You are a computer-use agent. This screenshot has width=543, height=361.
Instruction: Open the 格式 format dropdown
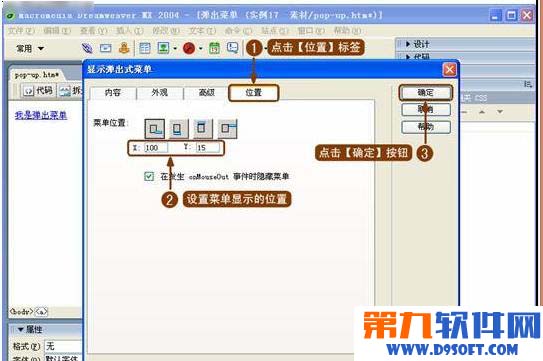click(x=63, y=346)
